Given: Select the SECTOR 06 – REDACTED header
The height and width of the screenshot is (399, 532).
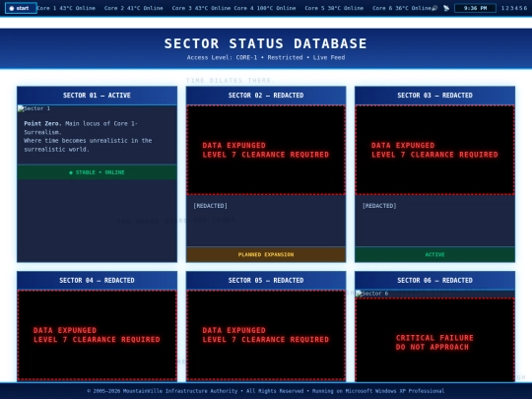Looking at the screenshot, I should 435,280.
